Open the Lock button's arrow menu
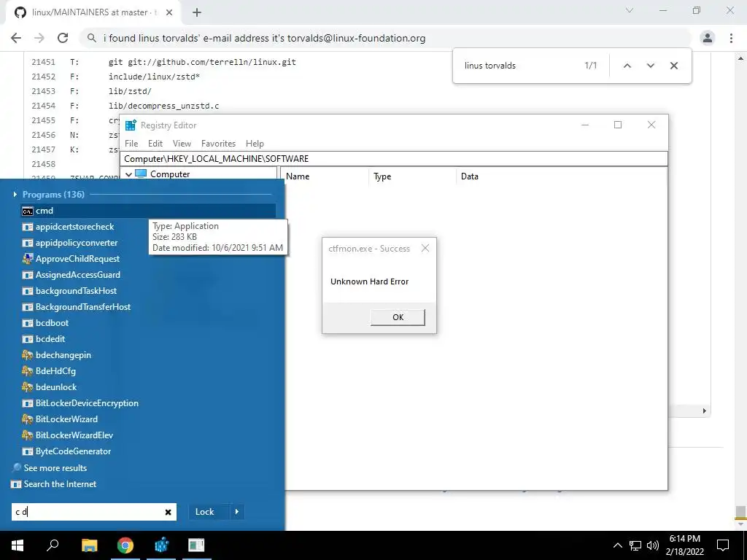This screenshot has height=560, width=747. (x=237, y=512)
